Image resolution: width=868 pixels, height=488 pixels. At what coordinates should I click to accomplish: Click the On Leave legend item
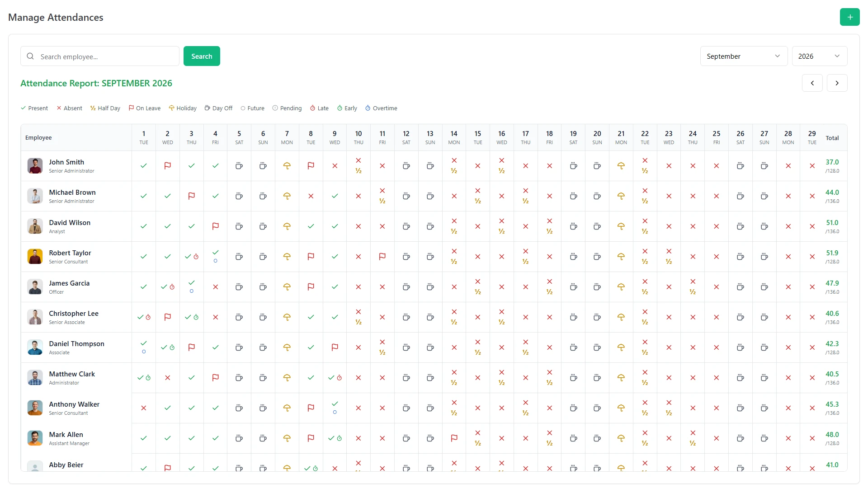(145, 108)
